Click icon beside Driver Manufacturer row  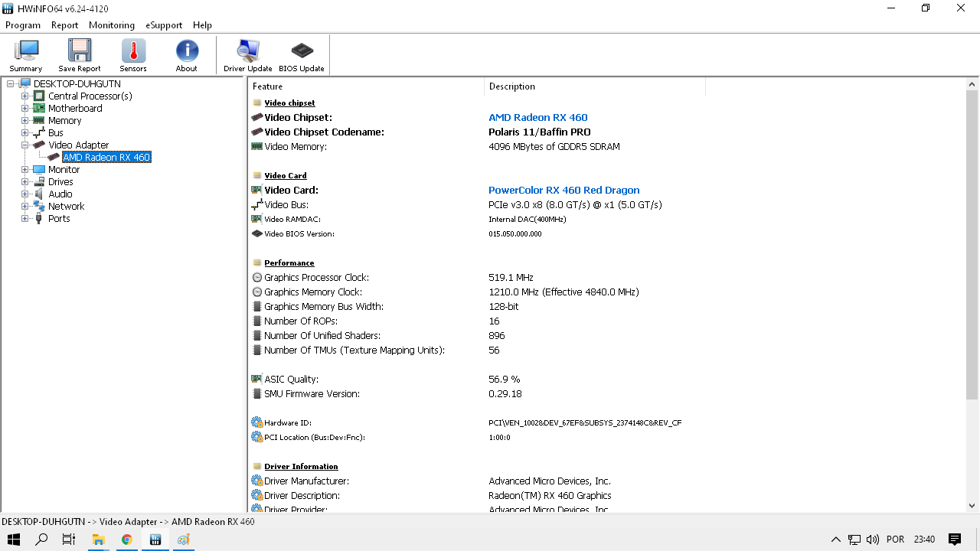point(257,481)
